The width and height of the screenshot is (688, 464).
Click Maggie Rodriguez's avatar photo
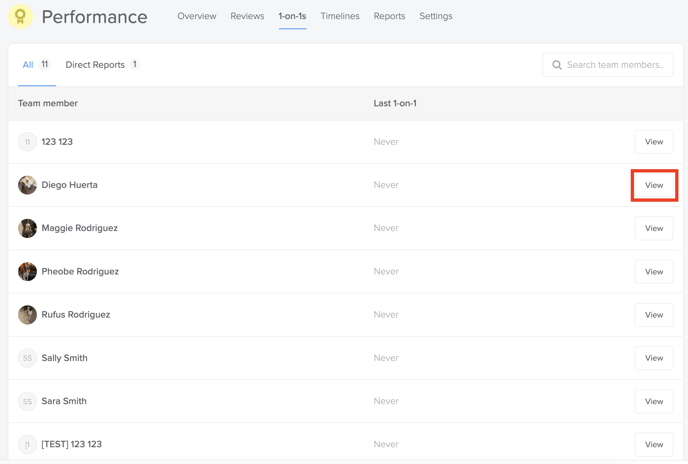27,228
